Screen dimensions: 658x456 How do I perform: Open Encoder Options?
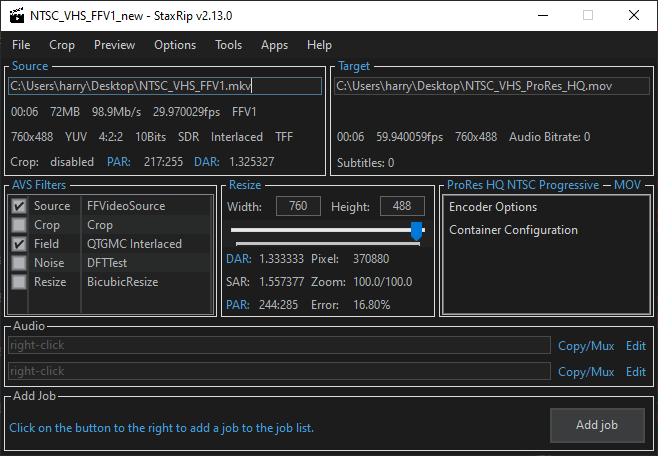click(x=493, y=207)
